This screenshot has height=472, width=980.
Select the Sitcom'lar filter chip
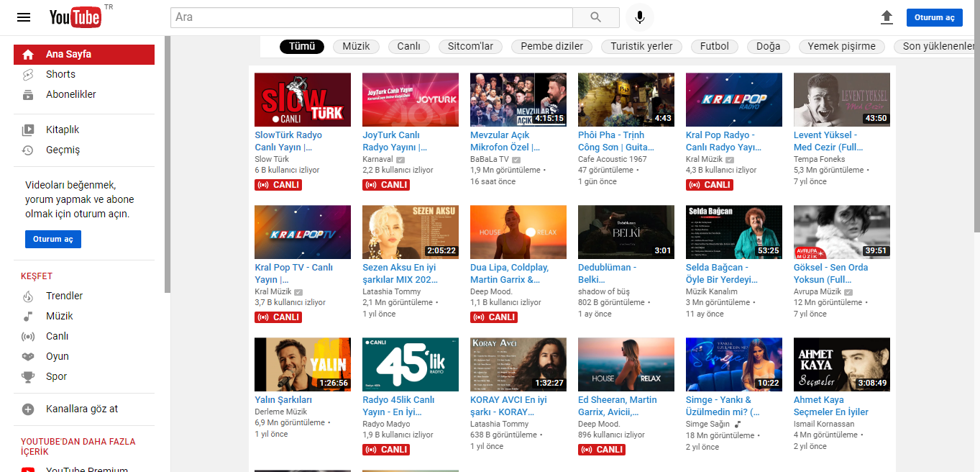click(470, 46)
